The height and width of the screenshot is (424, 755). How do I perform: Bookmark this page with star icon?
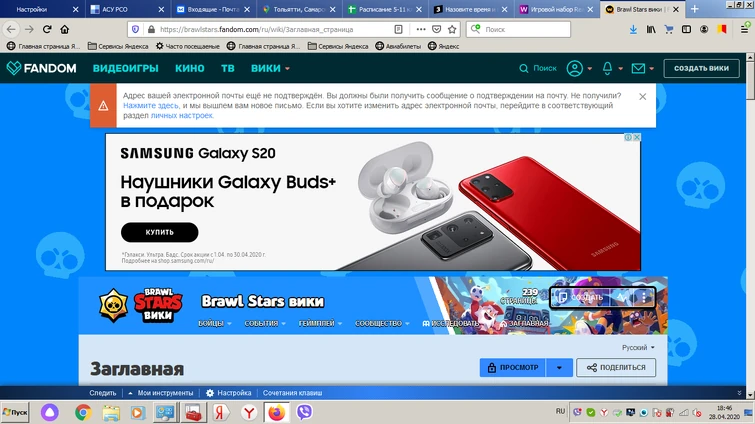[452, 29]
